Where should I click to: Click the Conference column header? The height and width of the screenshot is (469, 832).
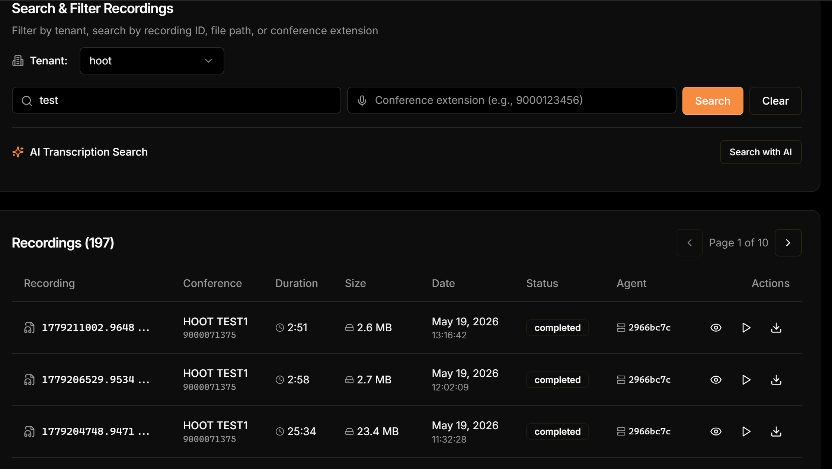click(212, 283)
